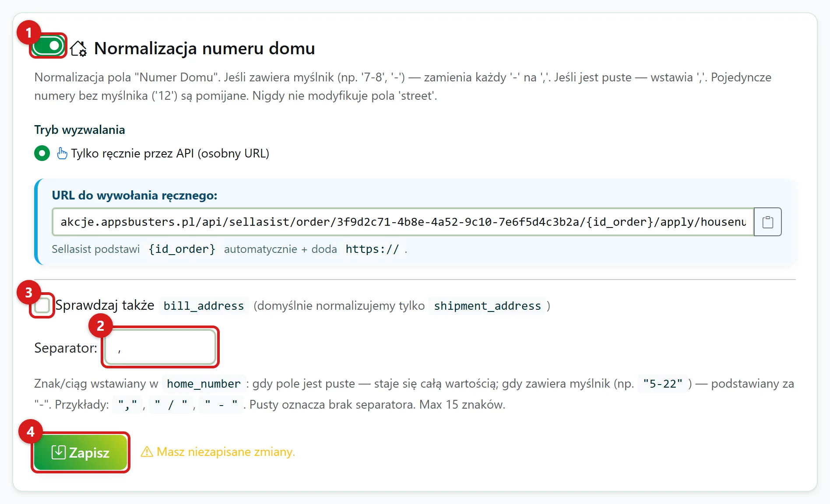Image resolution: width=830 pixels, height=504 pixels.
Task: Click the red step marker number 2
Action: click(x=101, y=326)
